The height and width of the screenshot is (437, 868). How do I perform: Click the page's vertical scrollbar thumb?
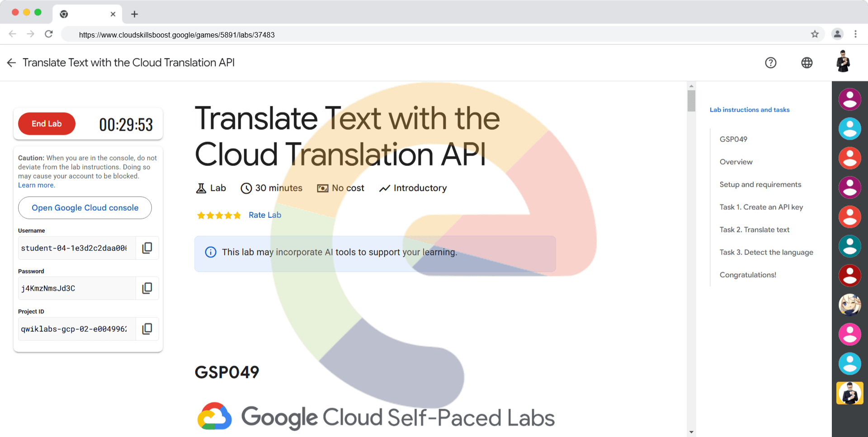[x=691, y=100]
